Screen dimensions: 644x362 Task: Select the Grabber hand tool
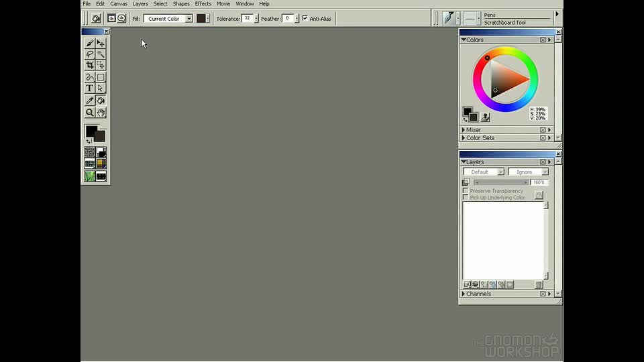point(101,113)
